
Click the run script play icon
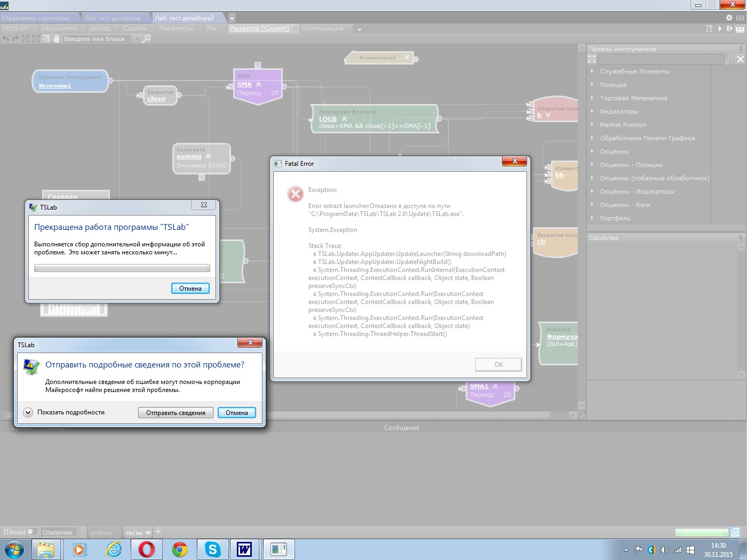coord(720,28)
